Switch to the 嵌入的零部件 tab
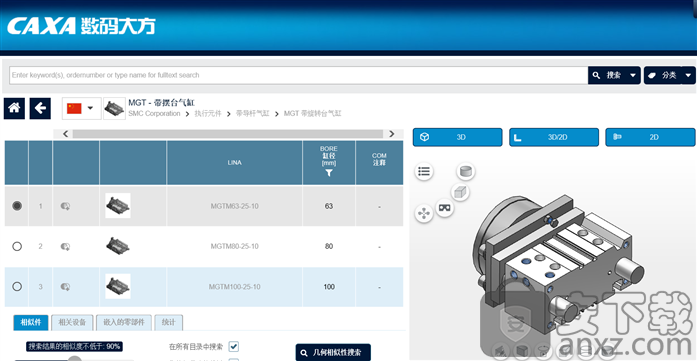Image resolution: width=697 pixels, height=361 pixels. [124, 322]
